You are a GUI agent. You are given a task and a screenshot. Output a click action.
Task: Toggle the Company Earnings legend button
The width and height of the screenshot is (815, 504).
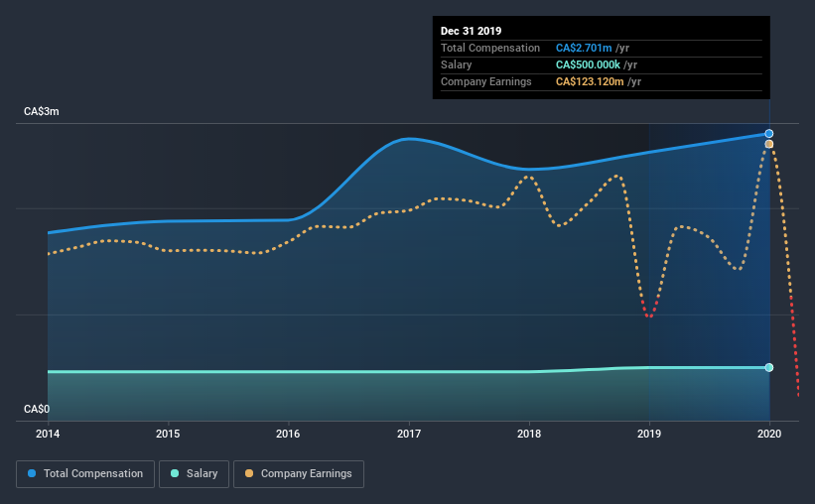299,474
